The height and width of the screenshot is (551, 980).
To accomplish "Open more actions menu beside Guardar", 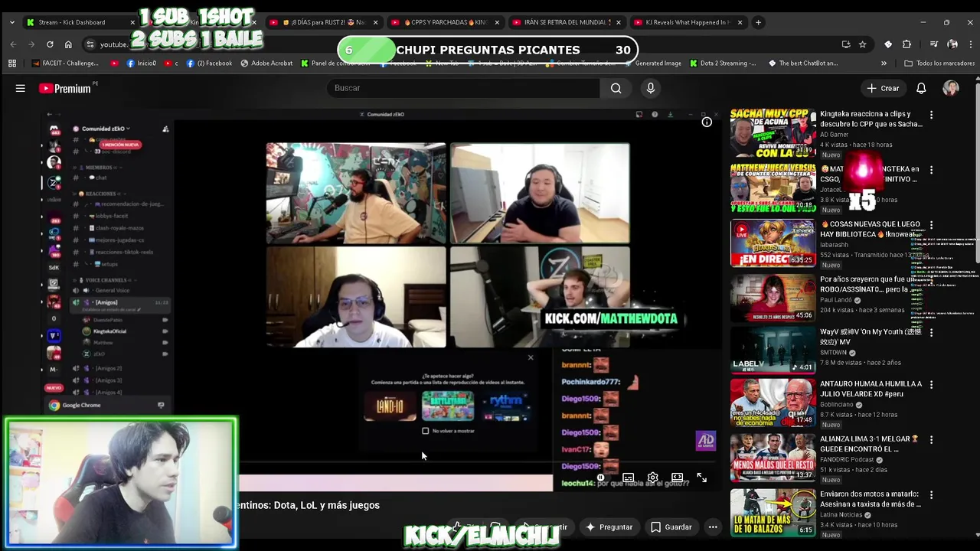I will pyautogui.click(x=713, y=527).
